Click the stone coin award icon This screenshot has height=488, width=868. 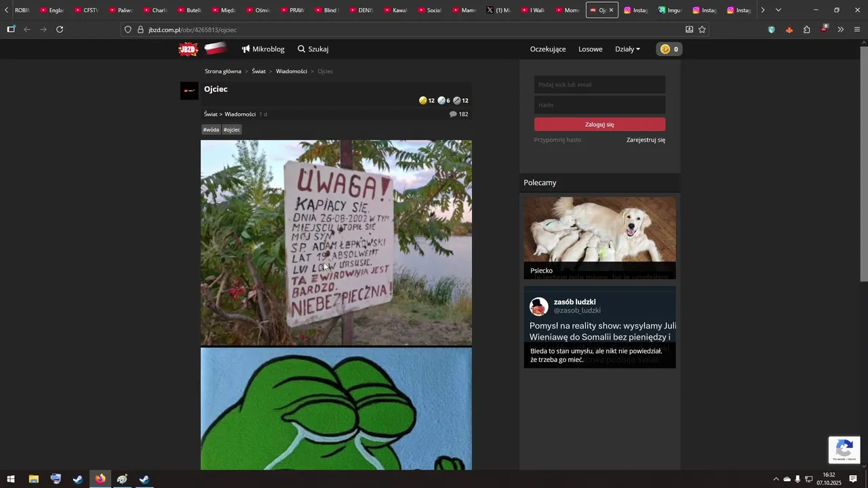coord(457,100)
